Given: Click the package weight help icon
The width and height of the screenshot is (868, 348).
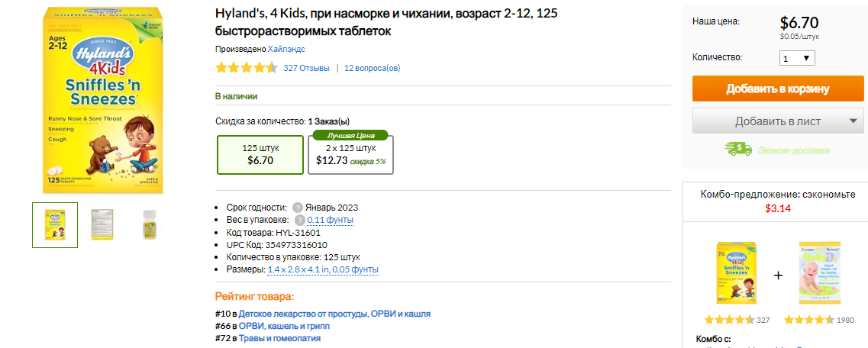Looking at the screenshot, I should coord(299,220).
